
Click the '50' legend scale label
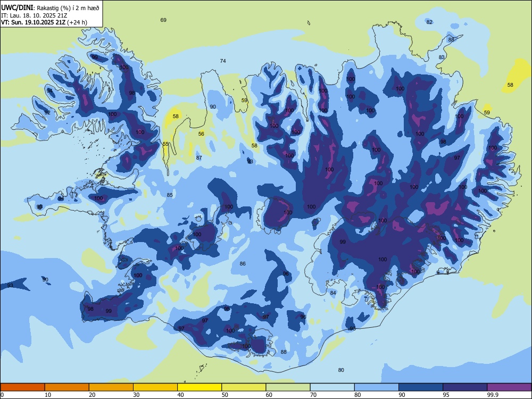[x=225, y=395]
